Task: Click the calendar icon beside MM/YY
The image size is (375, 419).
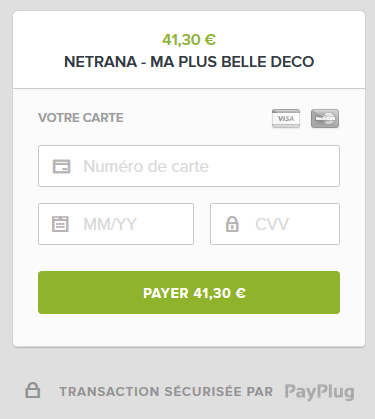Action: (x=60, y=224)
